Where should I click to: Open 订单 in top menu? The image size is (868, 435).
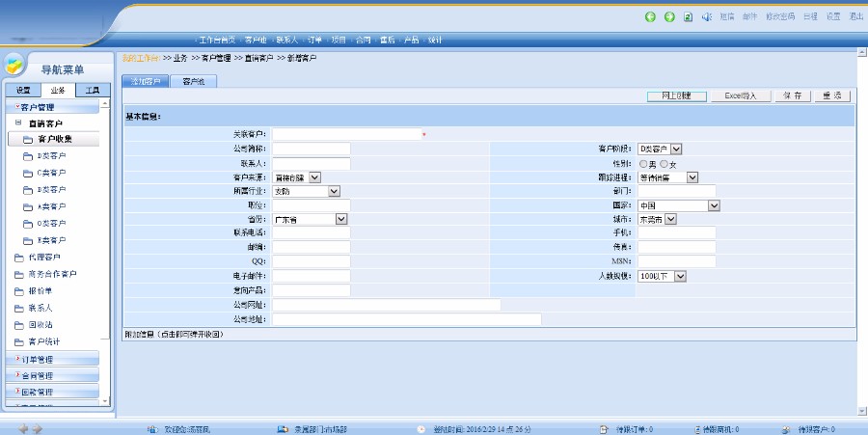[315, 40]
